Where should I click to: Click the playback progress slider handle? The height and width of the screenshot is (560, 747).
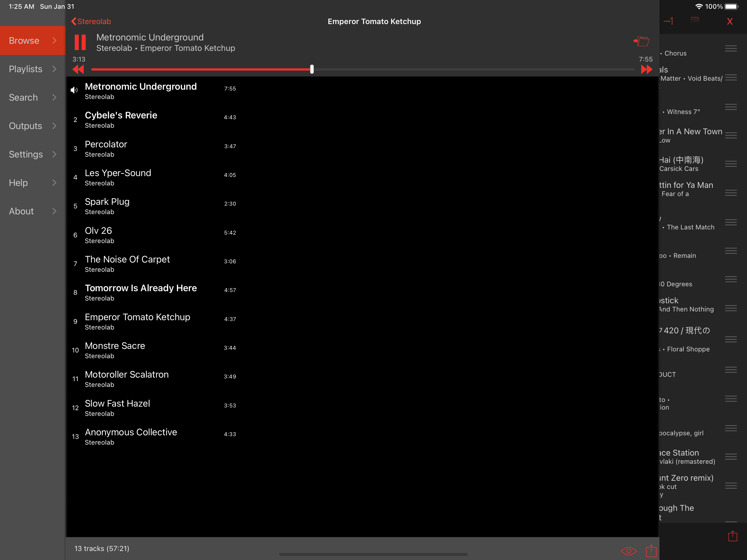pyautogui.click(x=312, y=69)
